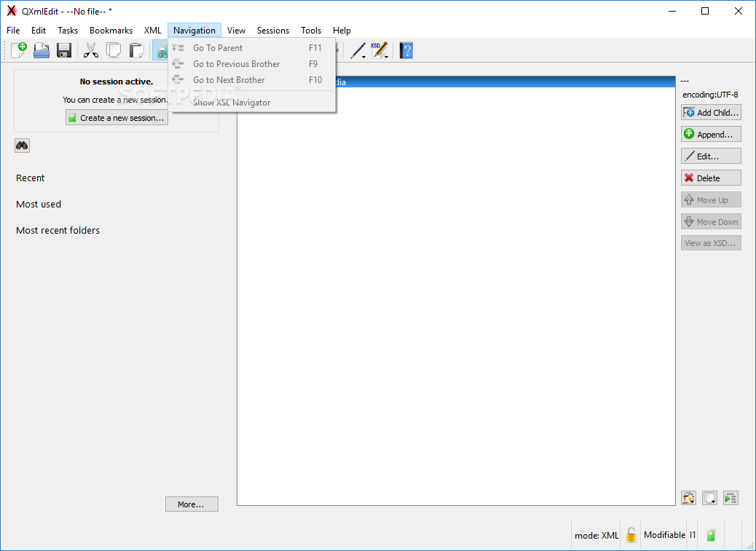The image size is (756, 551).
Task: Click the colorful paint style icon button
Action: click(x=688, y=498)
